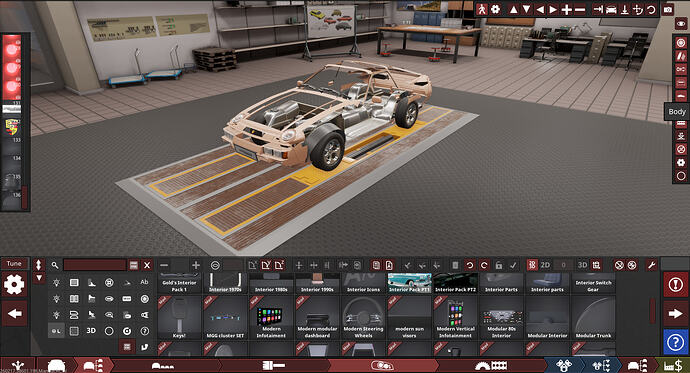Open help with blue question mark button

tap(675, 342)
